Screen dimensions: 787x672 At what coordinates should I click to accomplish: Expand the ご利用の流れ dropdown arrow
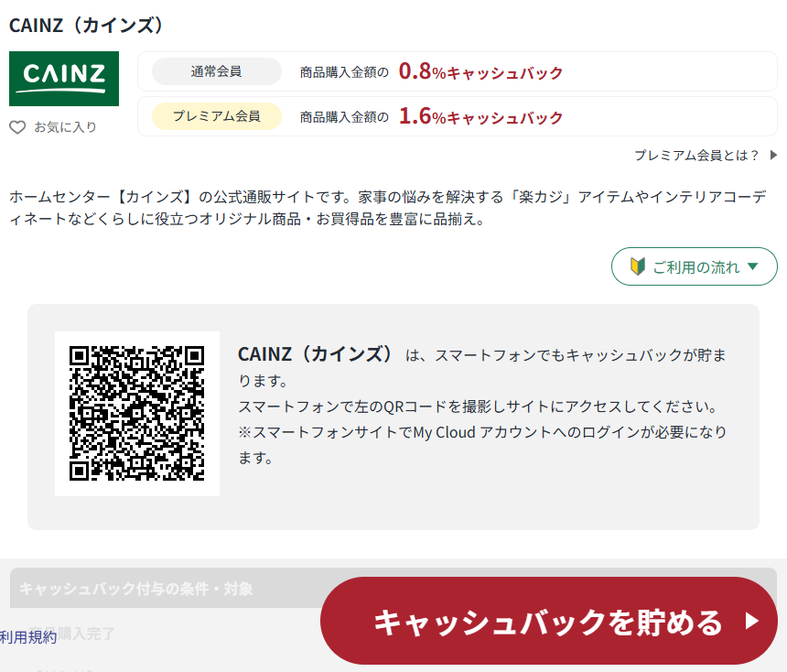tap(753, 266)
